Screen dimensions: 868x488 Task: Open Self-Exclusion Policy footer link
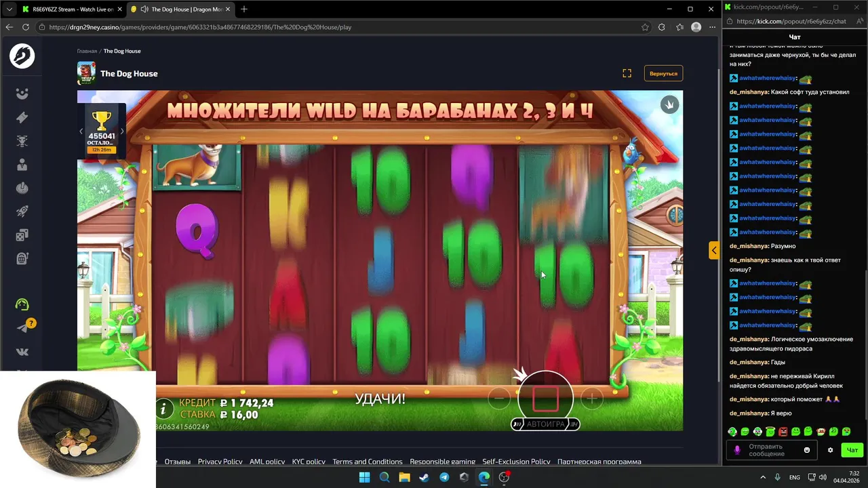point(516,462)
